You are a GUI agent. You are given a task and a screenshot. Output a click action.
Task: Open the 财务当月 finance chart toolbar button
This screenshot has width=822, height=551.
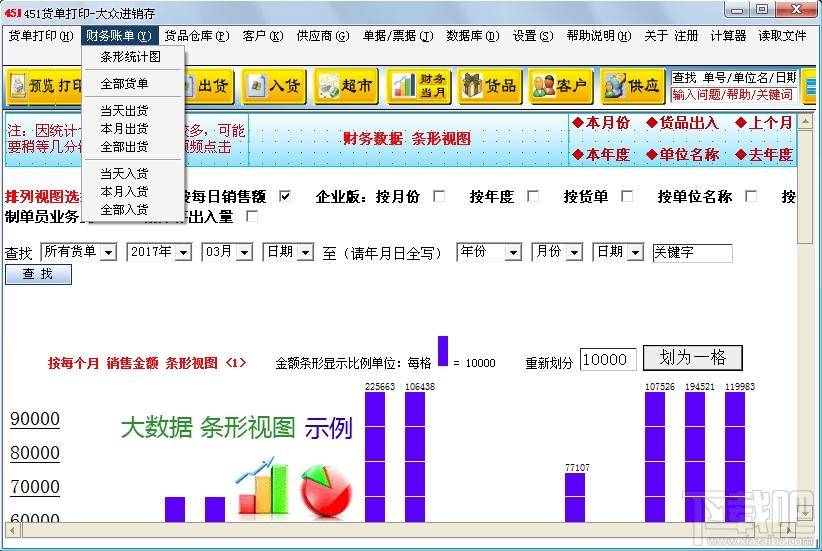point(418,85)
